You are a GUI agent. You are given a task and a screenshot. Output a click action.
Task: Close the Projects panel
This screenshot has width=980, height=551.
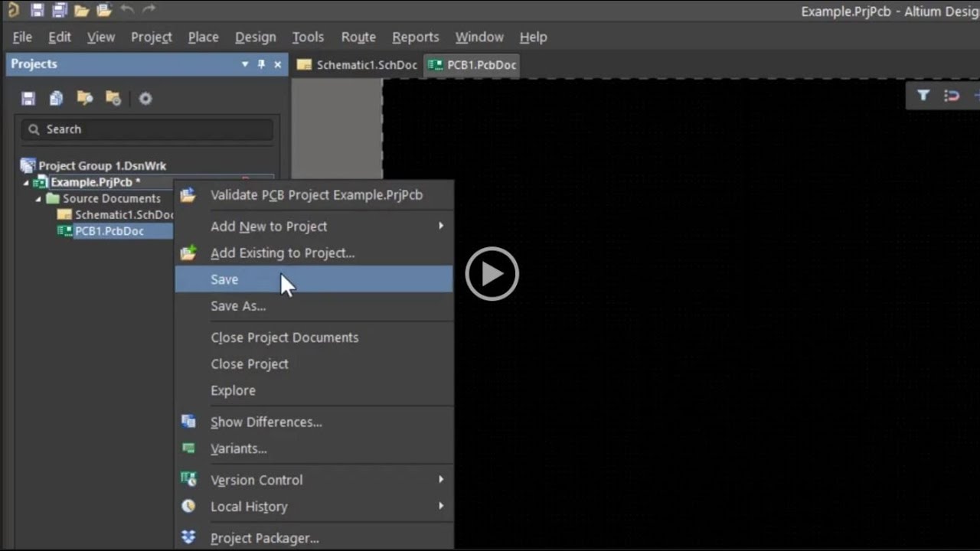(x=277, y=64)
